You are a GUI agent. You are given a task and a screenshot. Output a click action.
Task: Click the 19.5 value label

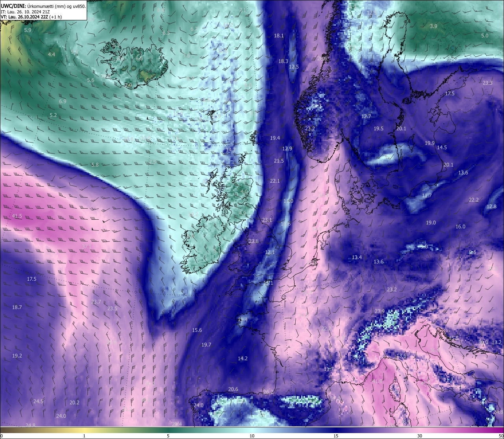(378, 128)
